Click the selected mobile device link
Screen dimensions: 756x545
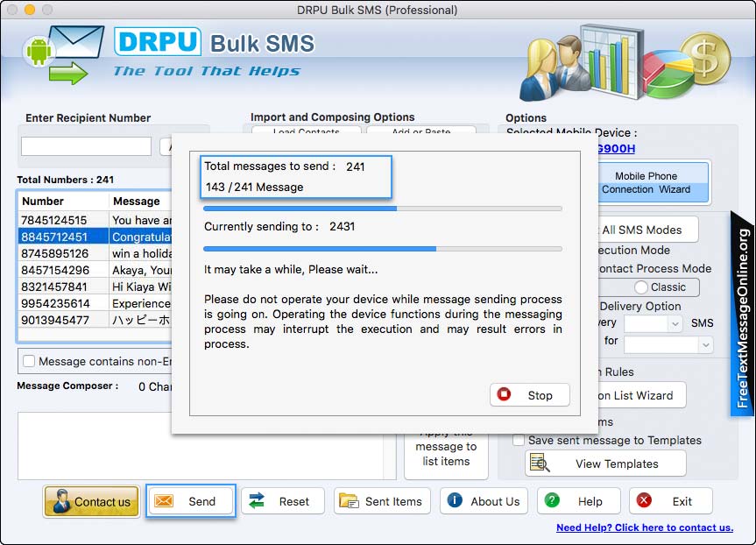(616, 149)
